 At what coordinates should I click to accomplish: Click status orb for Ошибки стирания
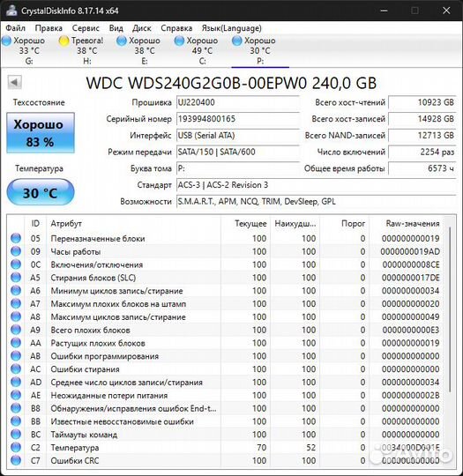pyautogui.click(x=16, y=368)
